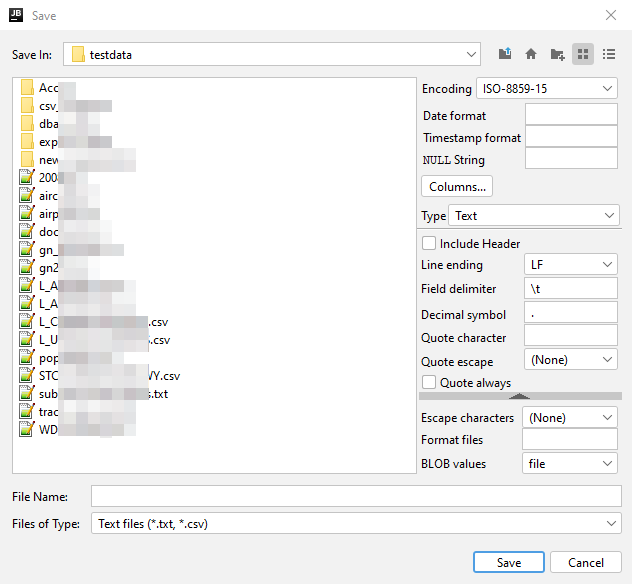Select the file starting with WD

point(48,430)
